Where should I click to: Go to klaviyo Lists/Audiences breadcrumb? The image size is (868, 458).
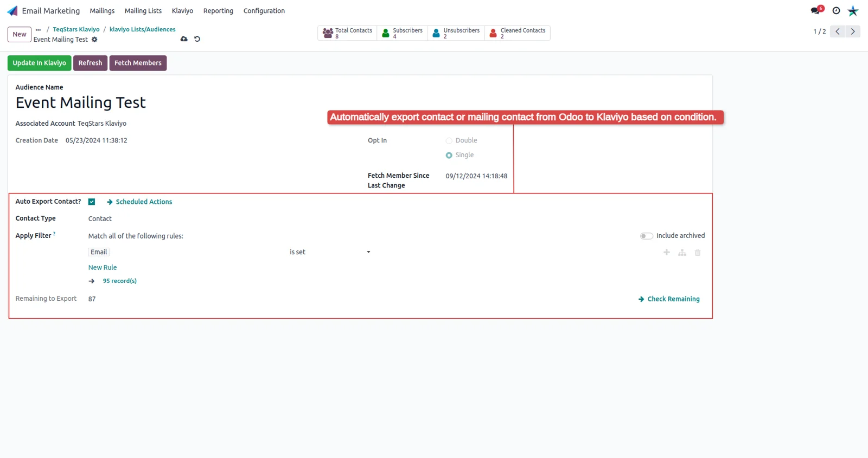tap(143, 30)
